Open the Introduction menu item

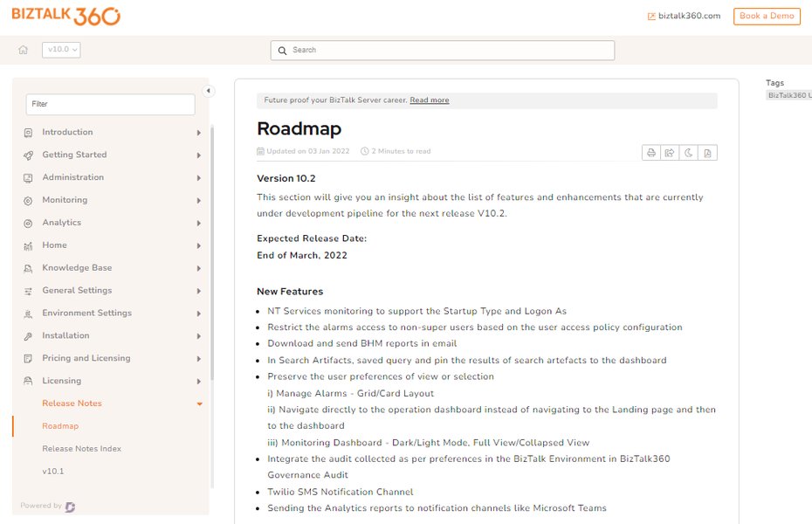tap(67, 132)
